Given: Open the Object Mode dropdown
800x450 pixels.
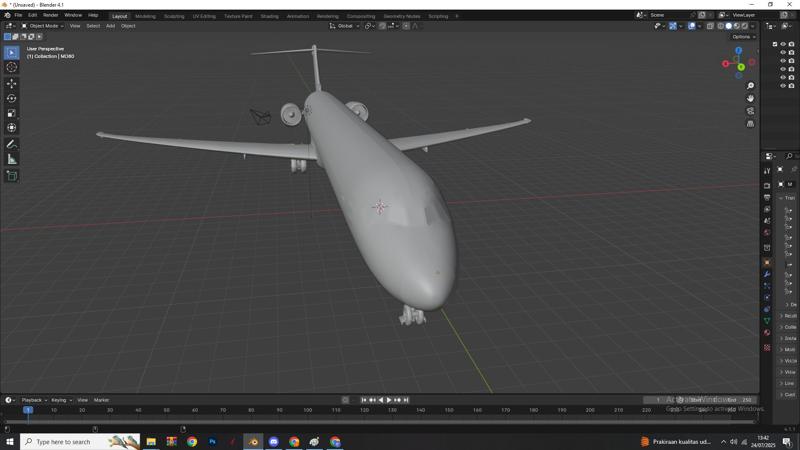Looking at the screenshot, I should tap(42, 26).
